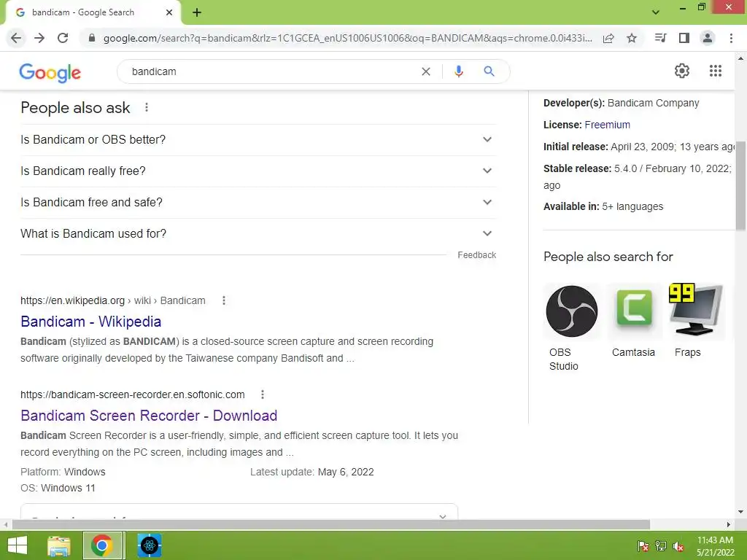Viewport: 747px width, 560px height.
Task: Go back to the previous page
Action: pyautogui.click(x=16, y=38)
